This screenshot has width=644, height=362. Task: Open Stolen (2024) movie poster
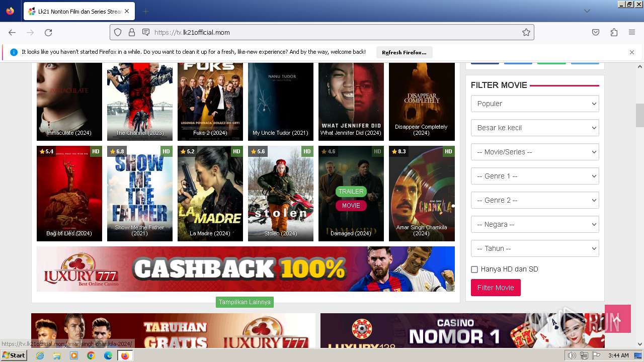[281, 194]
